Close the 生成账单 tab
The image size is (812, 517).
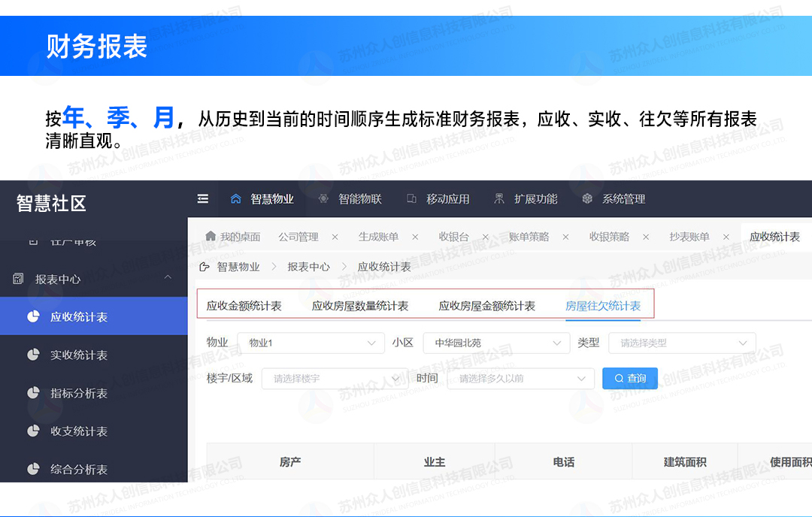[x=415, y=237]
